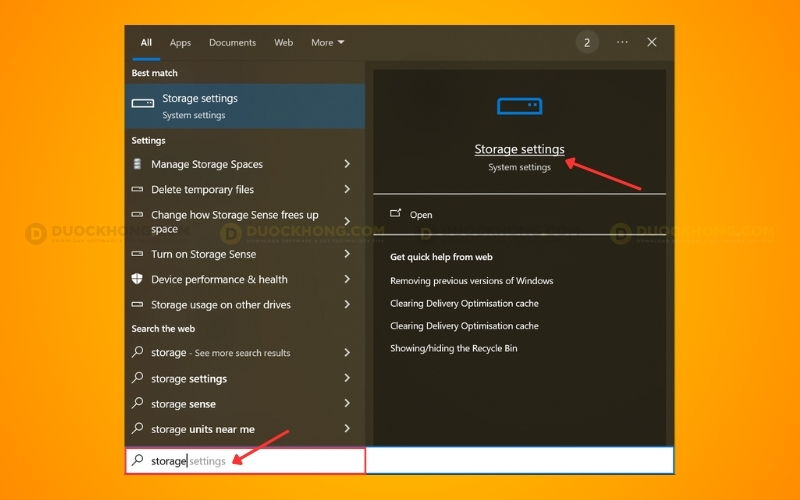The height and width of the screenshot is (500, 800).
Task: Expand arrow next to storage units near me
Action: point(347,429)
